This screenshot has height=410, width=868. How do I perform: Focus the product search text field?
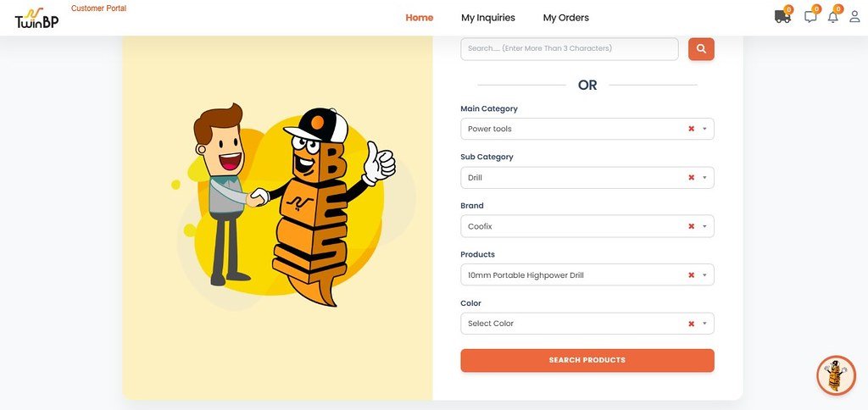[569, 48]
